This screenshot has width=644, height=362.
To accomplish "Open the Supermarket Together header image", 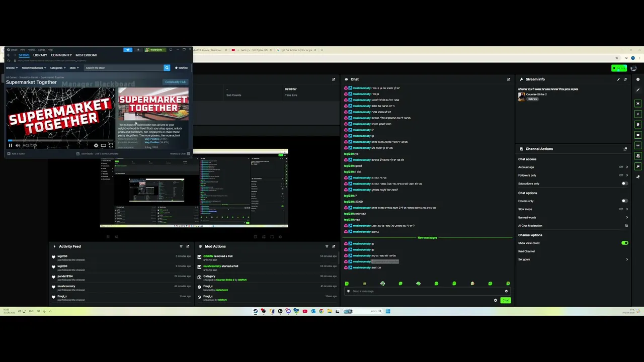I will click(x=153, y=104).
